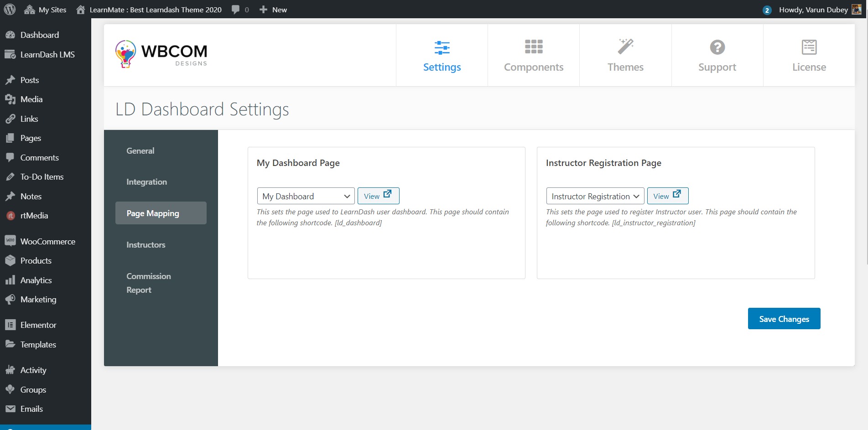This screenshot has height=430, width=868.
Task: Click the Pages sidebar icon
Action: point(10,138)
